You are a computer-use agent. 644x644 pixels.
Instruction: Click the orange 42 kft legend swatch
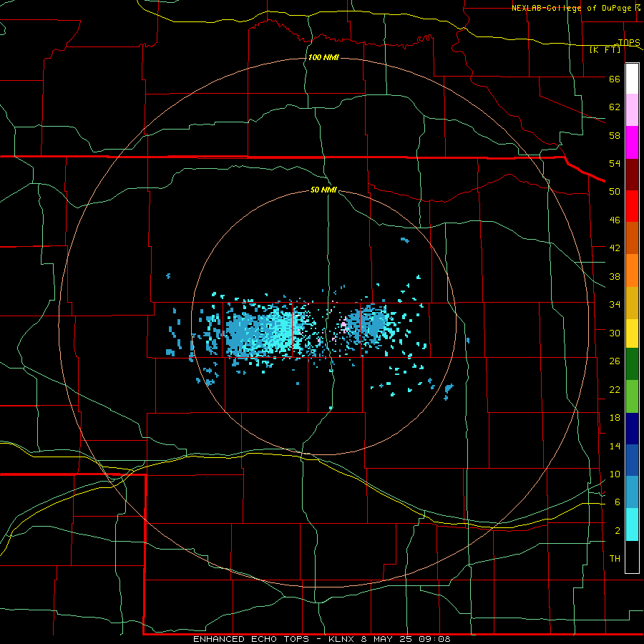[x=632, y=270]
